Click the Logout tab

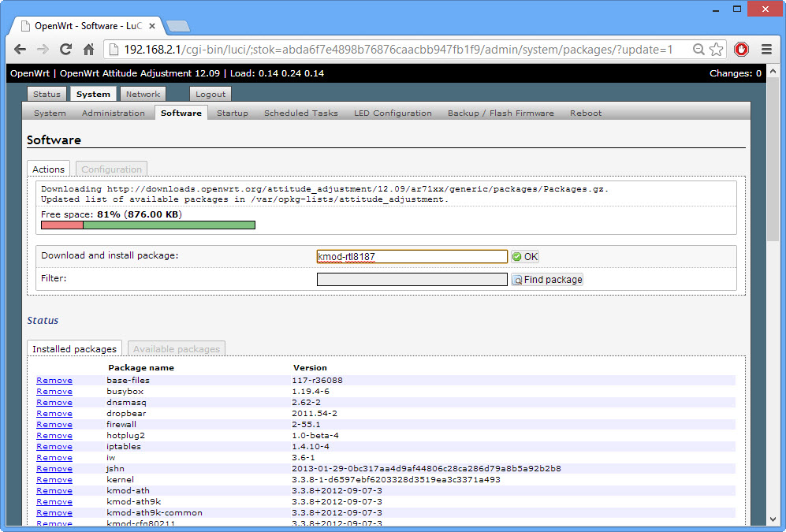tap(210, 94)
